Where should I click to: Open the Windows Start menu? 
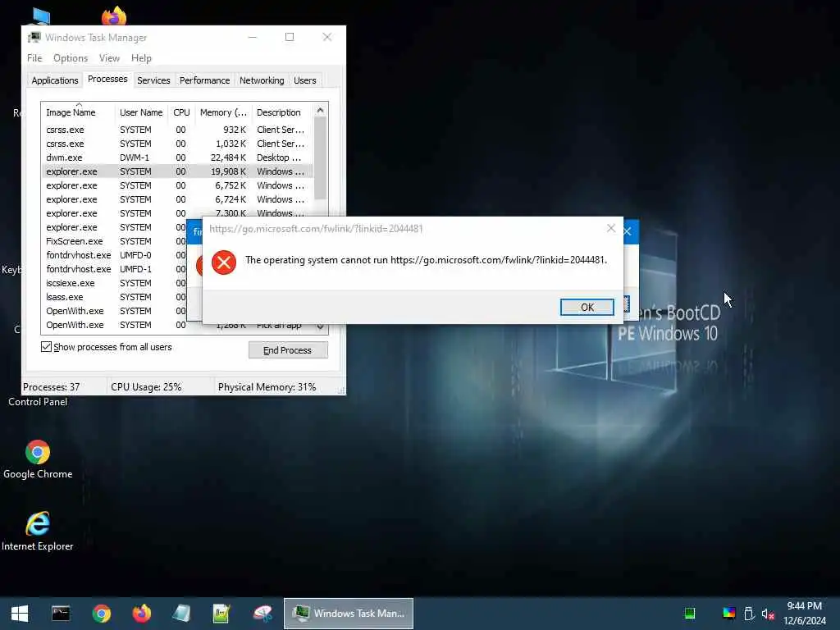pyautogui.click(x=20, y=614)
